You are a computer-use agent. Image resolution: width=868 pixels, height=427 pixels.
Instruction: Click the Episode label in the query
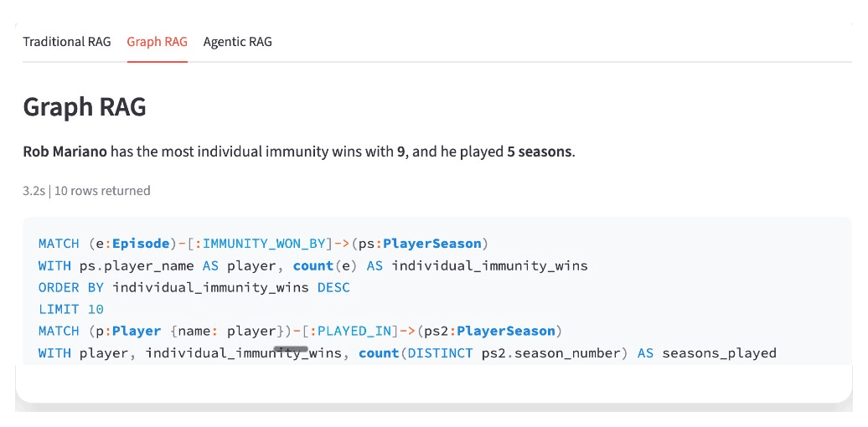pyautogui.click(x=140, y=244)
